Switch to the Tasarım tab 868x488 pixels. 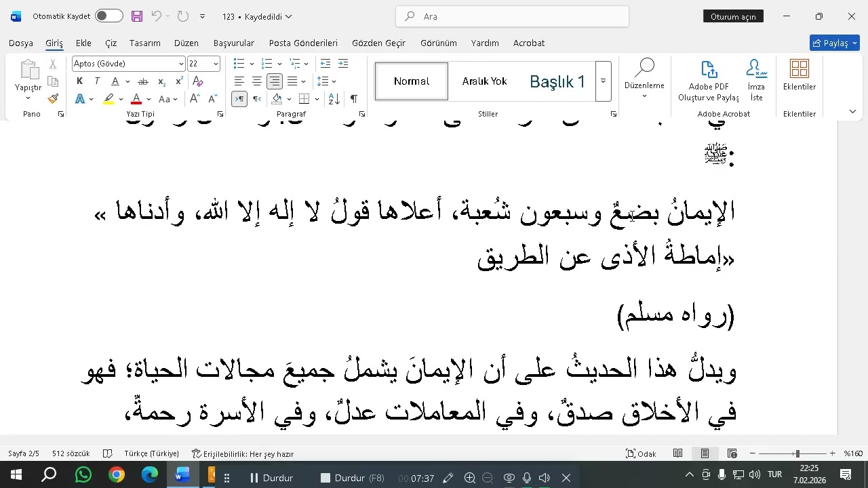[145, 43]
